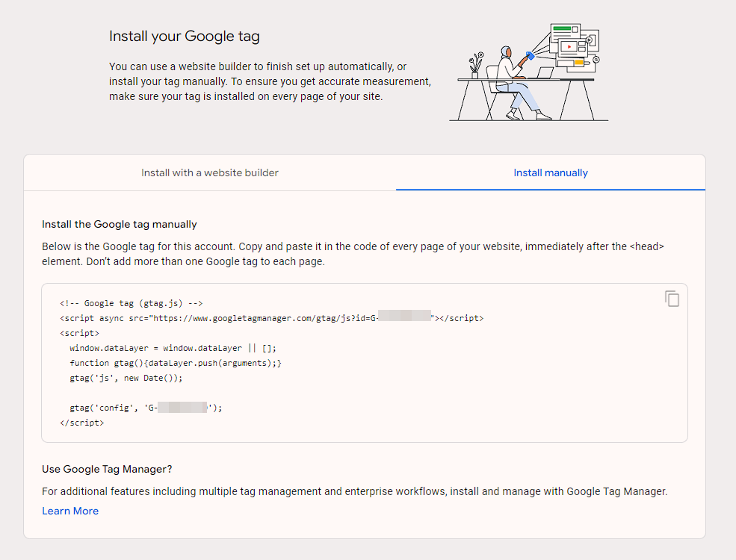Click the 'Install your Google tag' heading

[185, 36]
